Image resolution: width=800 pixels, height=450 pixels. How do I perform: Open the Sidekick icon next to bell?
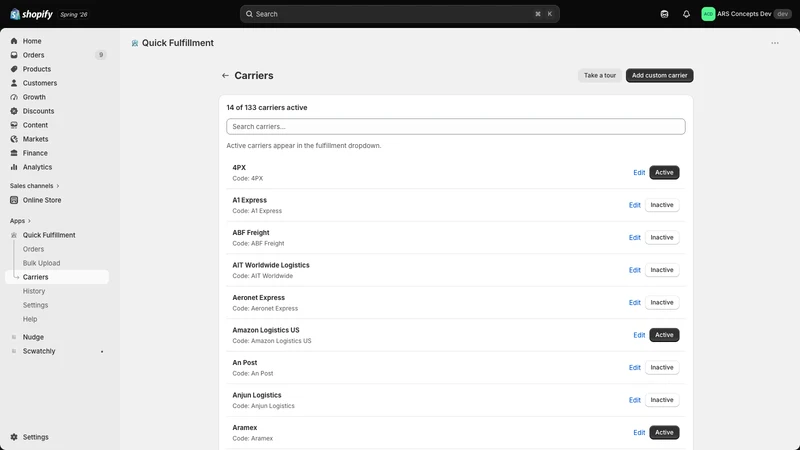pyautogui.click(x=664, y=14)
